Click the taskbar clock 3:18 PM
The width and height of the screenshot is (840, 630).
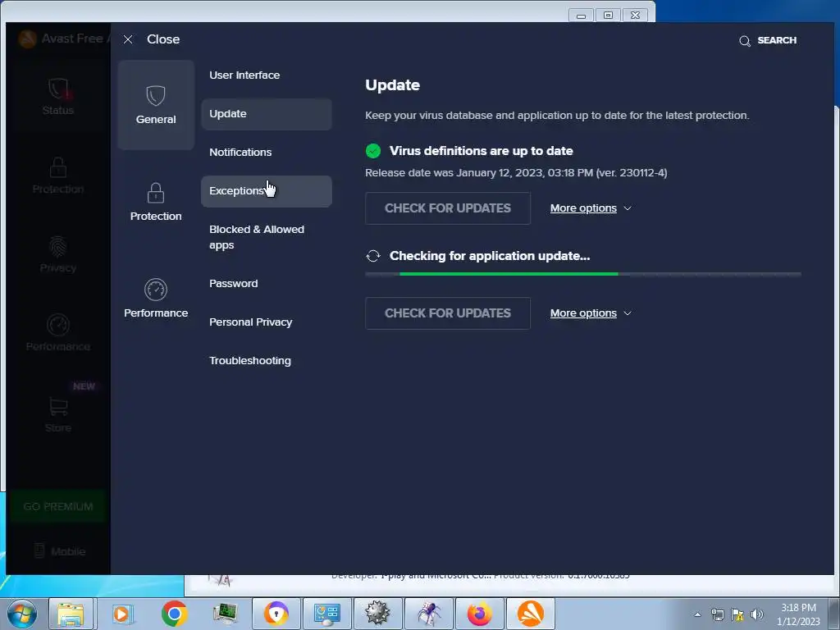(798, 608)
